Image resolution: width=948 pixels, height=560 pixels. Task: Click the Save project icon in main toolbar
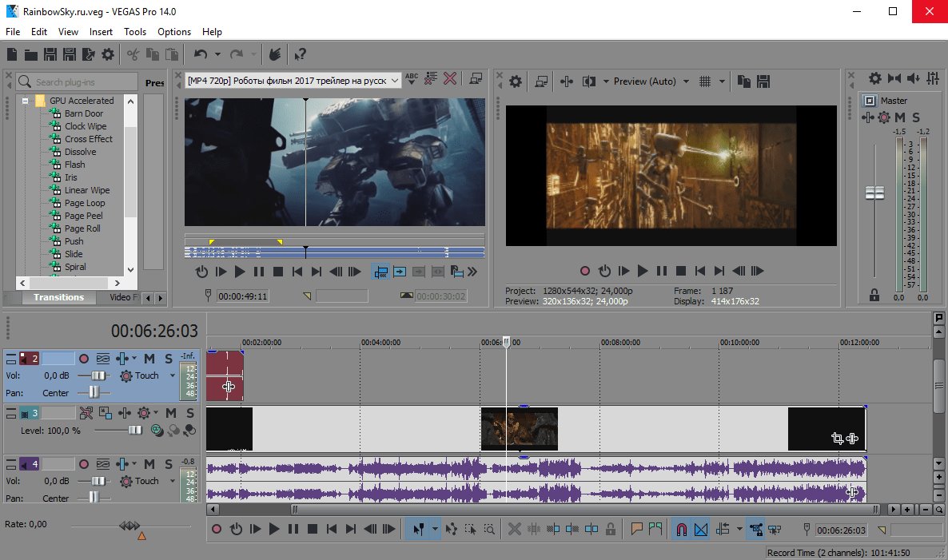click(50, 54)
